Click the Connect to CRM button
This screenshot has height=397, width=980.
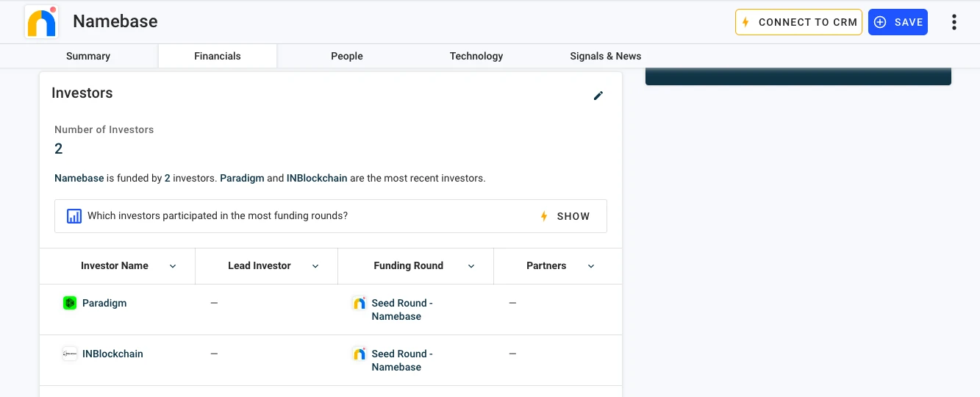798,22
